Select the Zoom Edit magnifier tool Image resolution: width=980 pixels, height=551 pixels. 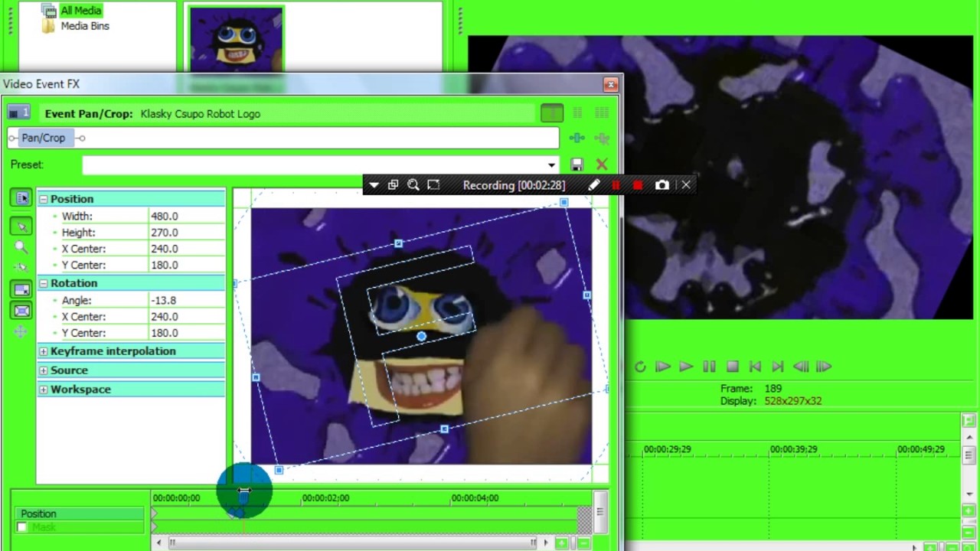pyautogui.click(x=21, y=247)
